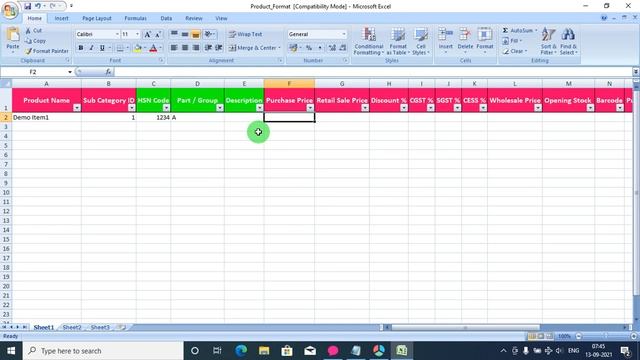Viewport: 640px width, 360px height.
Task: Open the Sheet3 worksheet tab
Action: (x=100, y=327)
